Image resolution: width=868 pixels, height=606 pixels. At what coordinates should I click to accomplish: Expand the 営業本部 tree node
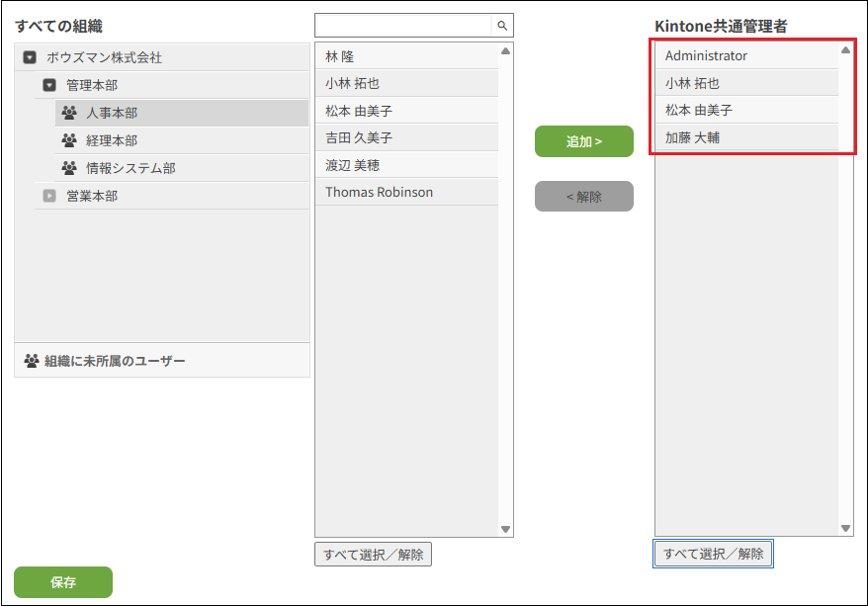coord(49,196)
